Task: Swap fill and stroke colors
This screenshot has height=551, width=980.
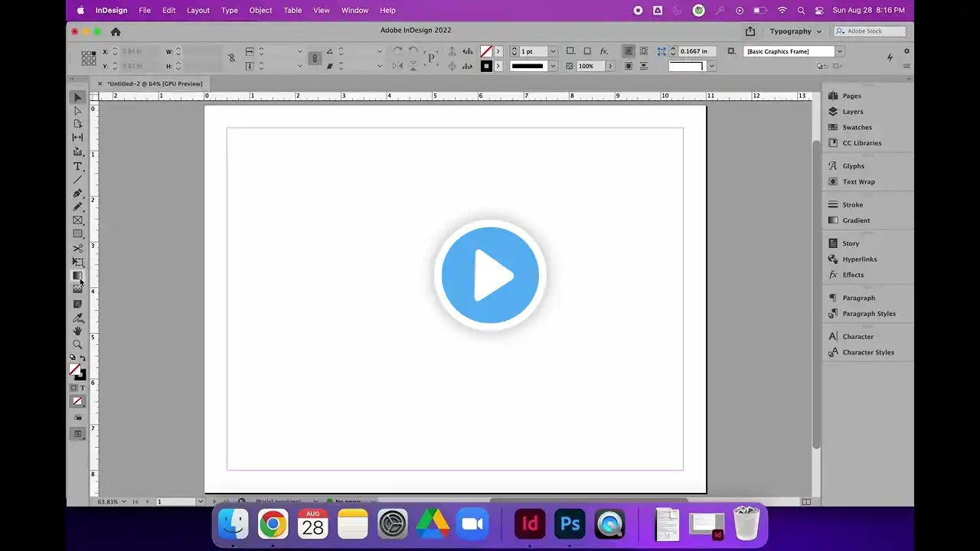Action: [x=83, y=357]
